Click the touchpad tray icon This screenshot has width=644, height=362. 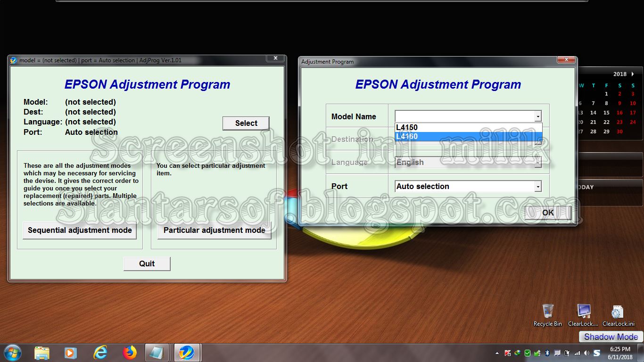tap(557, 353)
